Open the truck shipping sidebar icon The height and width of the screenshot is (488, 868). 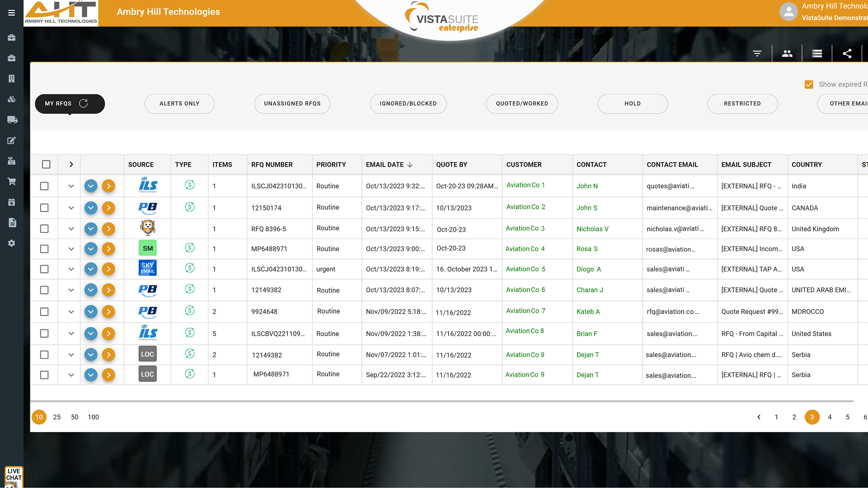click(x=12, y=120)
